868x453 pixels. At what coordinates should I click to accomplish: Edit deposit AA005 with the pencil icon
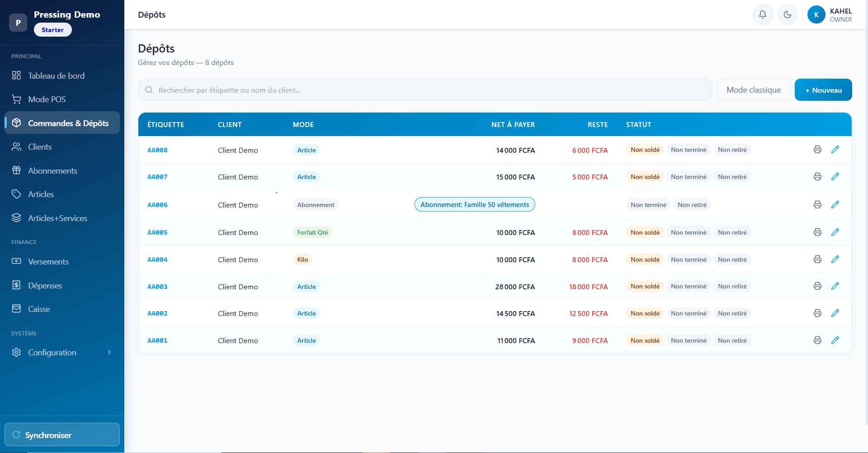835,232
